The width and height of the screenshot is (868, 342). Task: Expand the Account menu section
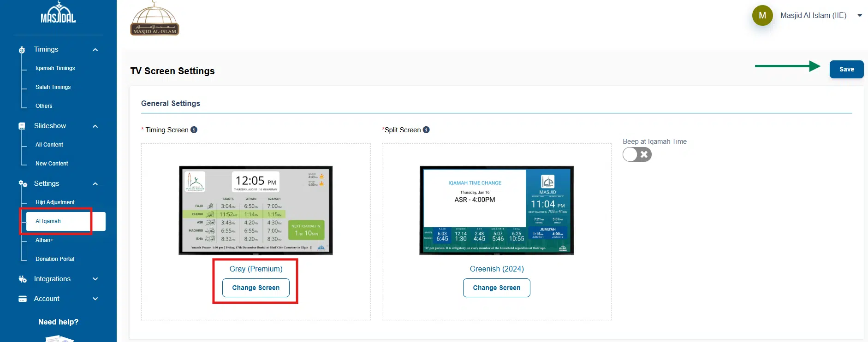pos(95,299)
